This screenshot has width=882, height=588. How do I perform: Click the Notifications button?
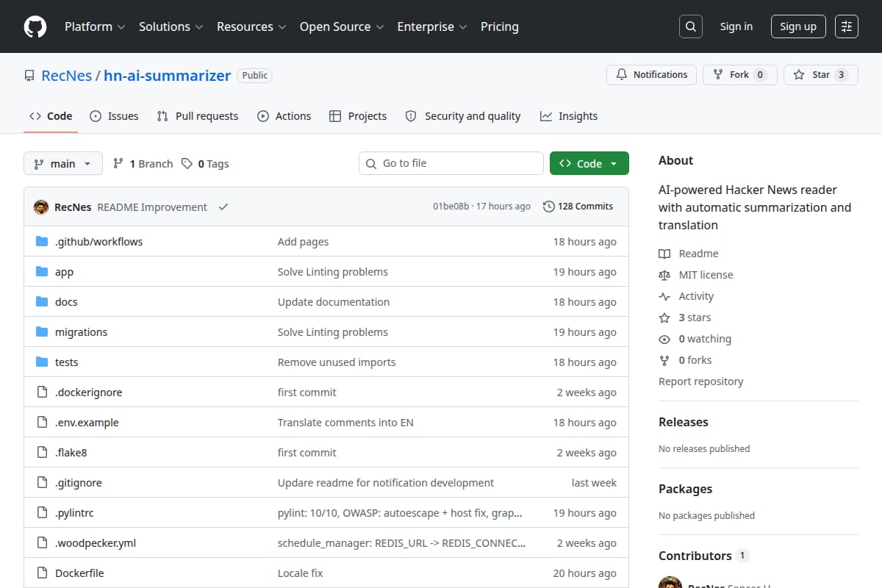[x=651, y=75]
